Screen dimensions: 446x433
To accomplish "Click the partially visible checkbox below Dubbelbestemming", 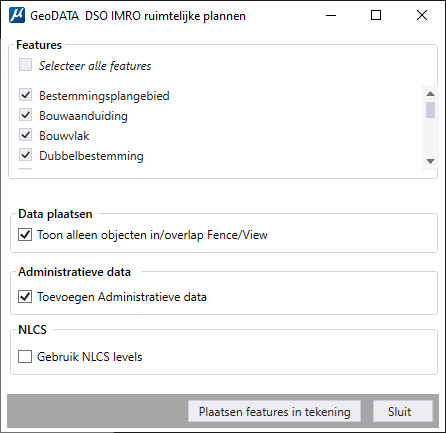I will (25, 169).
